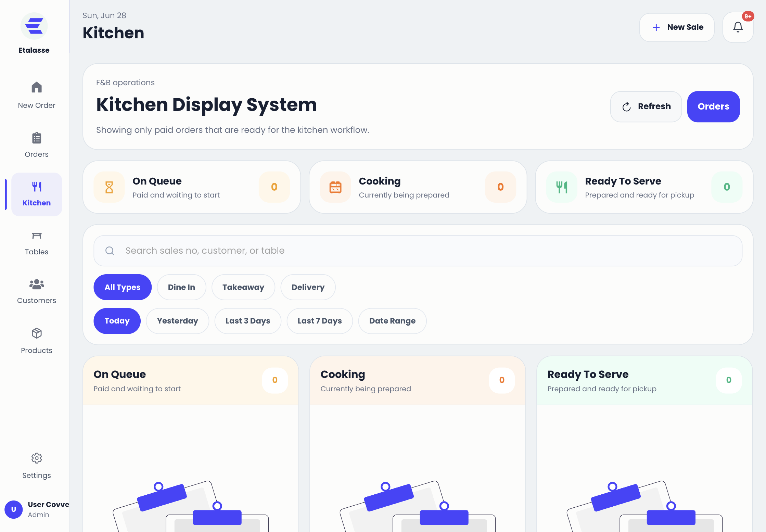The width and height of the screenshot is (766, 532).
Task: Open New Order from the sidebar
Action: (x=37, y=95)
